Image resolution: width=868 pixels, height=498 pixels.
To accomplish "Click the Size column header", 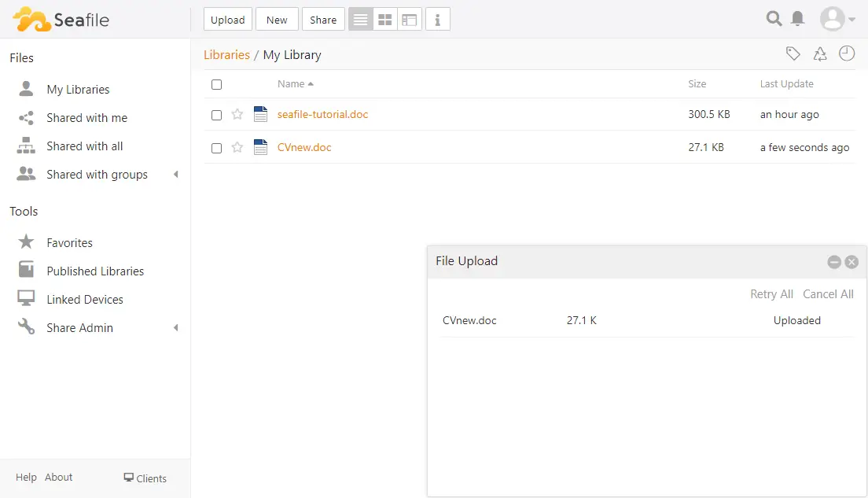I will click(697, 83).
